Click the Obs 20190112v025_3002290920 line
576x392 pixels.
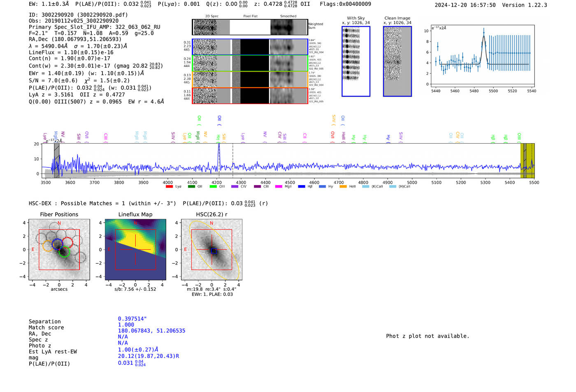[74, 21]
